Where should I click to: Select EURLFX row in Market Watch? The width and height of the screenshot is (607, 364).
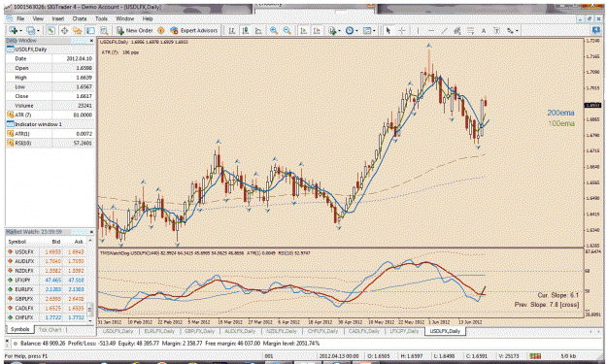tap(47, 289)
